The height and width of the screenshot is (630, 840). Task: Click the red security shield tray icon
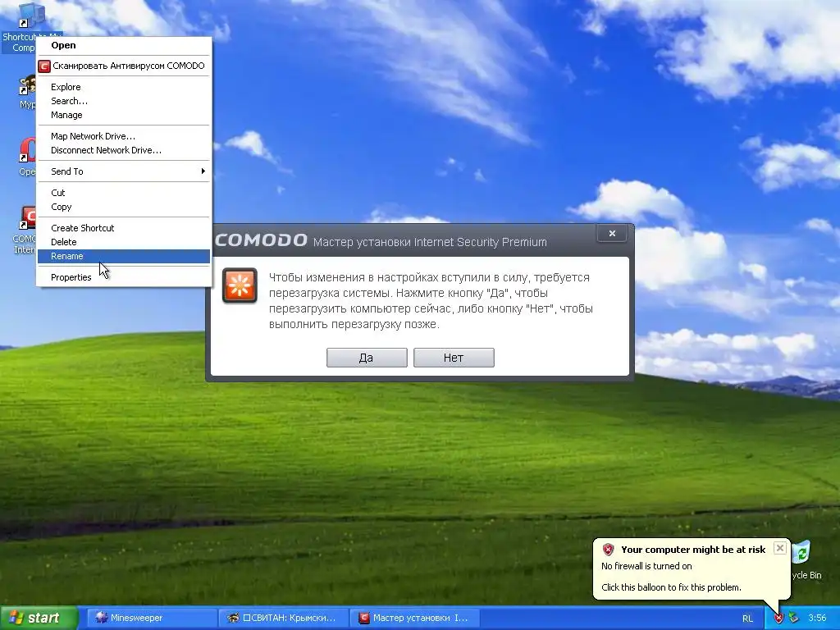pos(778,619)
